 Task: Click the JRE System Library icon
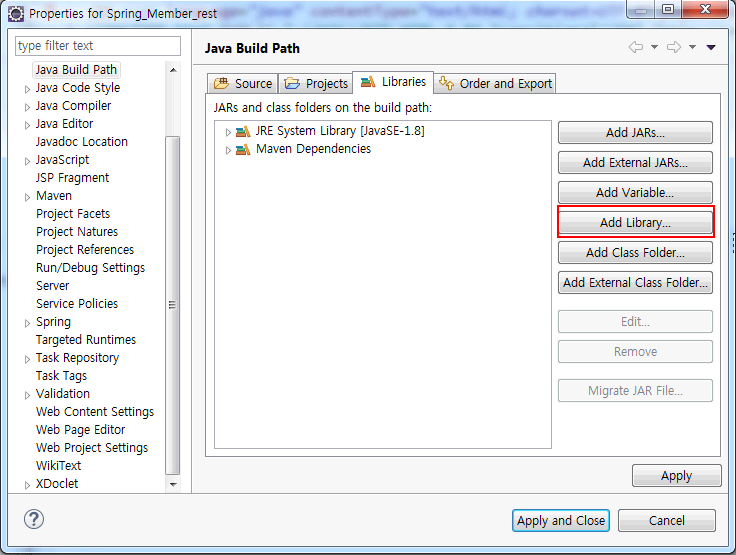[243, 131]
